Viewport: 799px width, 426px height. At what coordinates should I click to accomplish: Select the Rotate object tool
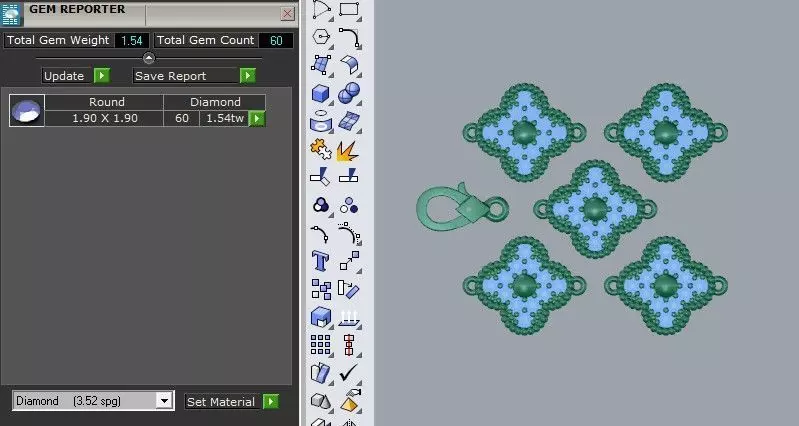tap(349, 289)
